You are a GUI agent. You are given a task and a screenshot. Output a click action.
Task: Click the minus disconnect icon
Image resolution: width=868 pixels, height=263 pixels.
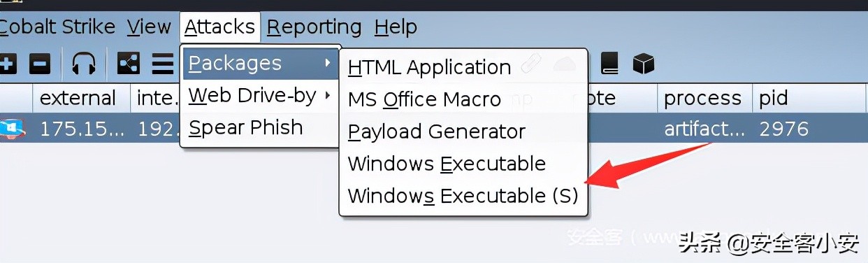click(40, 64)
